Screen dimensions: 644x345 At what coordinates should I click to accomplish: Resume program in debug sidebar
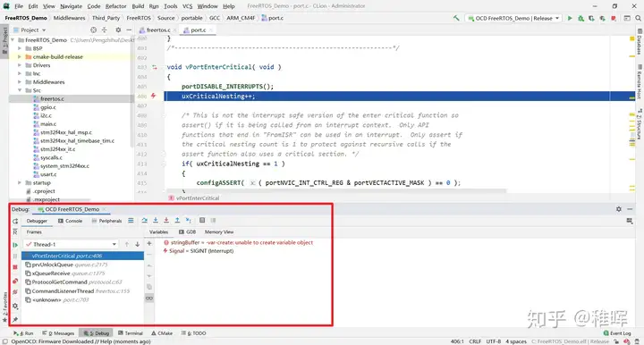[15, 245]
